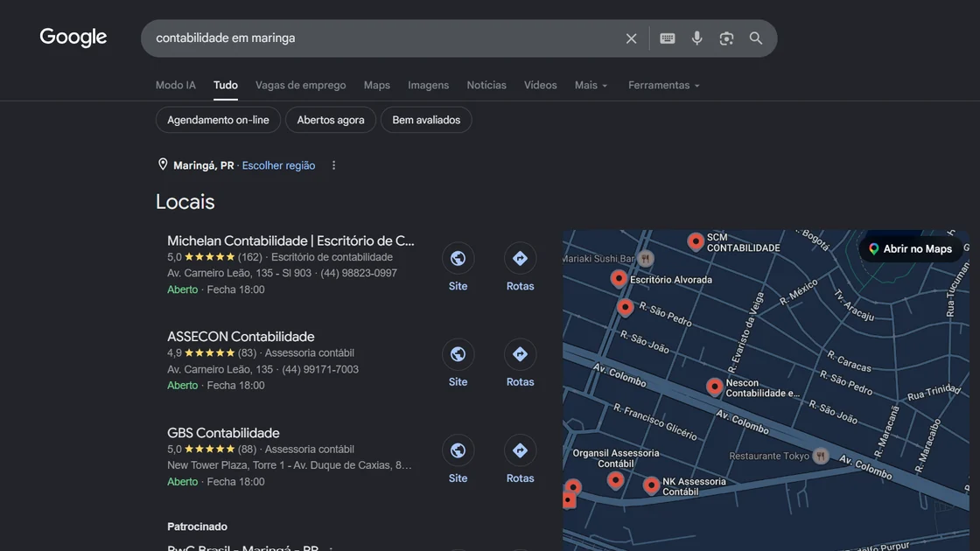Open the three-dot menu beside Escolher região
The width and height of the screenshot is (980, 551).
333,165
